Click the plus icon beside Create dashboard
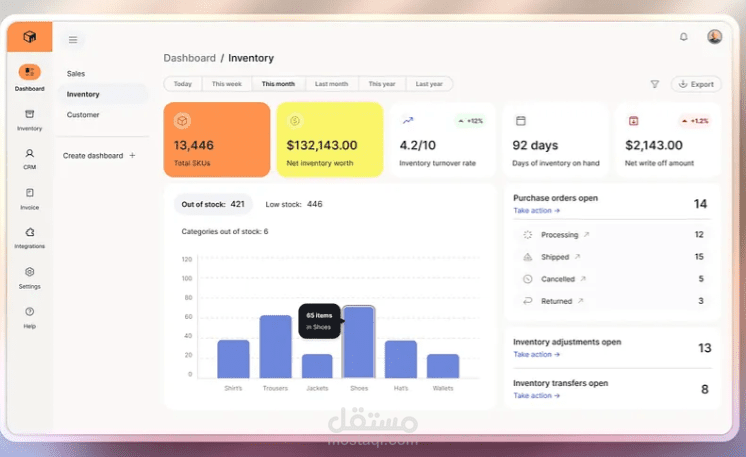The image size is (746, 457). (x=132, y=156)
